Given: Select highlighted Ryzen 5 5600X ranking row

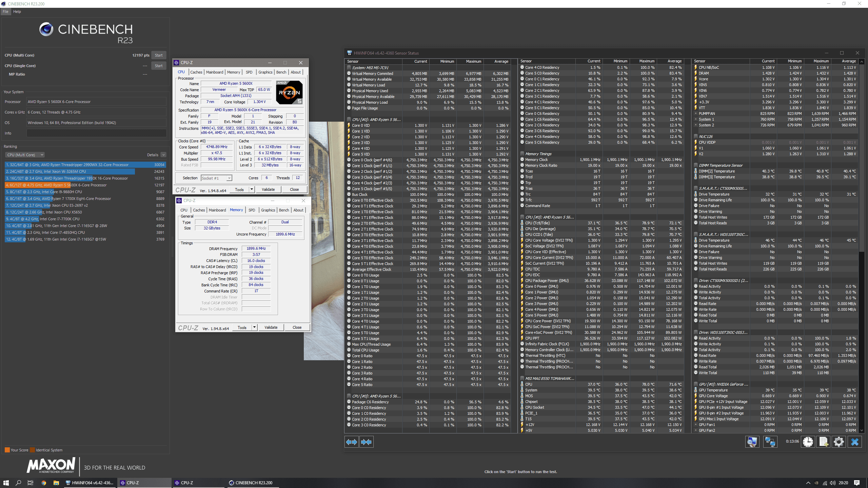Looking at the screenshot, I should (x=85, y=185).
